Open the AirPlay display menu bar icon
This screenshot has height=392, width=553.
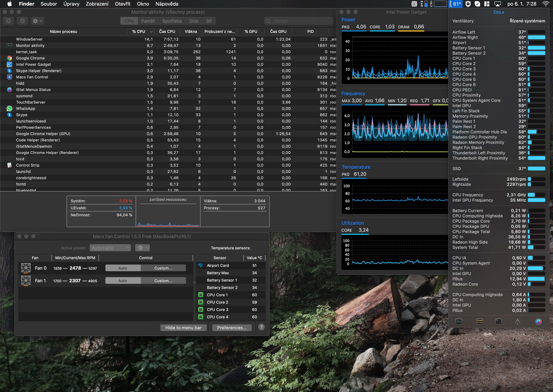[497, 4]
